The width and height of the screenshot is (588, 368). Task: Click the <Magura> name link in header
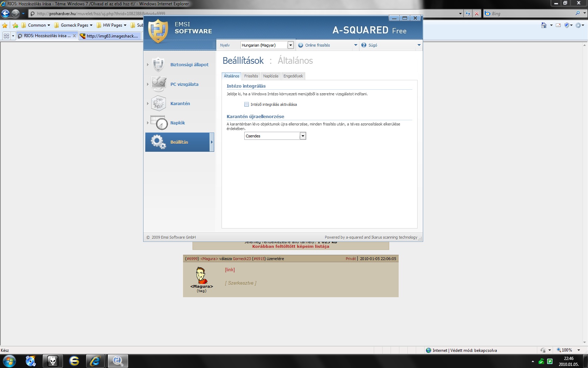pos(209,259)
